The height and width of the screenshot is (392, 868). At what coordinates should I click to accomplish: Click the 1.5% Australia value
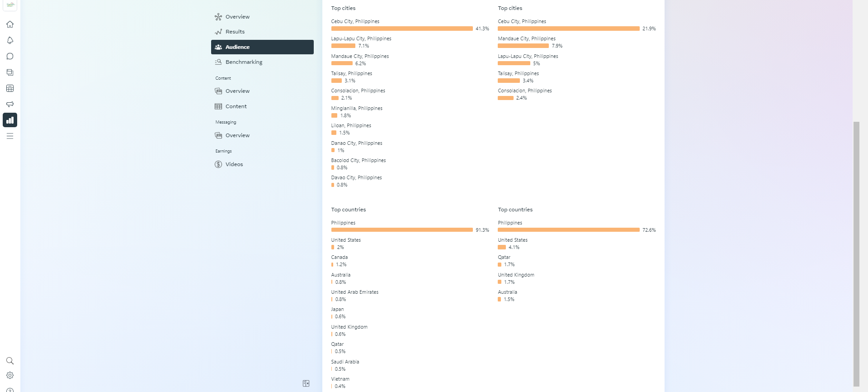pyautogui.click(x=509, y=299)
